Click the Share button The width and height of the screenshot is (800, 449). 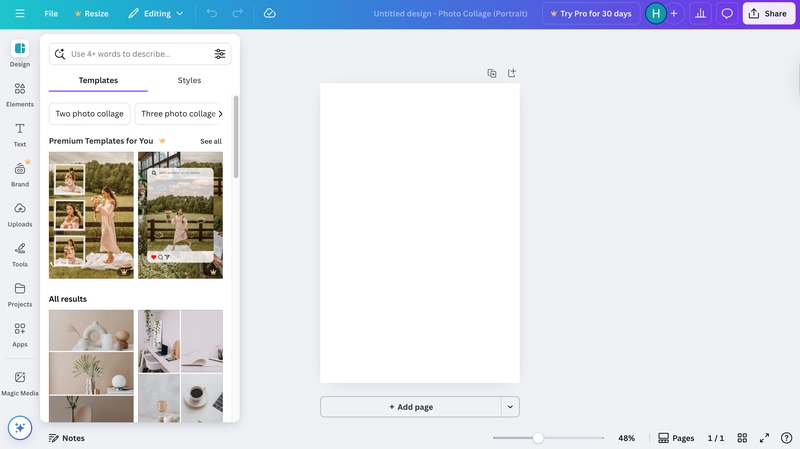point(768,13)
